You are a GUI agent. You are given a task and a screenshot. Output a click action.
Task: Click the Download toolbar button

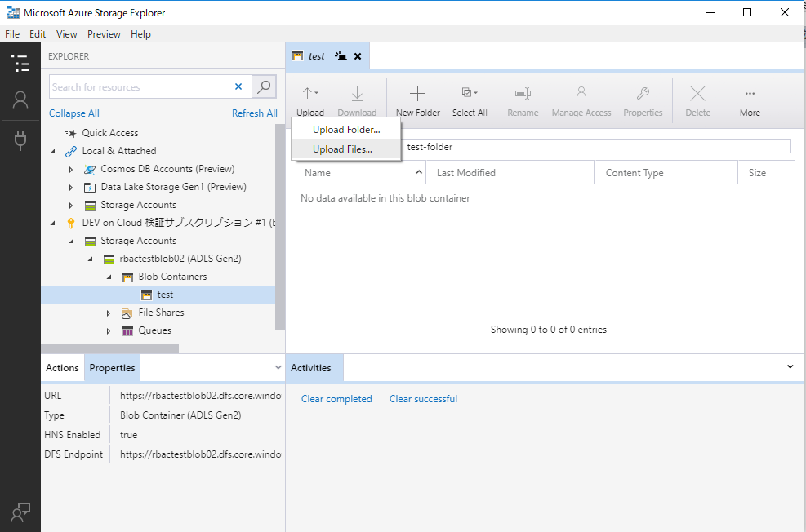point(357,101)
